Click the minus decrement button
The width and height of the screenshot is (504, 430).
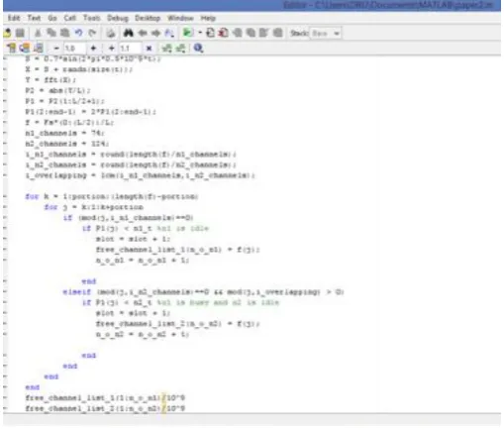[x=56, y=49]
